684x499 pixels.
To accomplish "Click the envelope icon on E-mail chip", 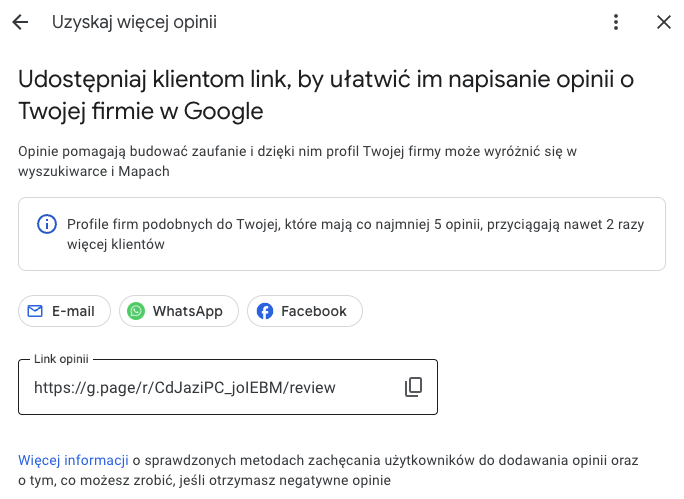I will pyautogui.click(x=35, y=311).
